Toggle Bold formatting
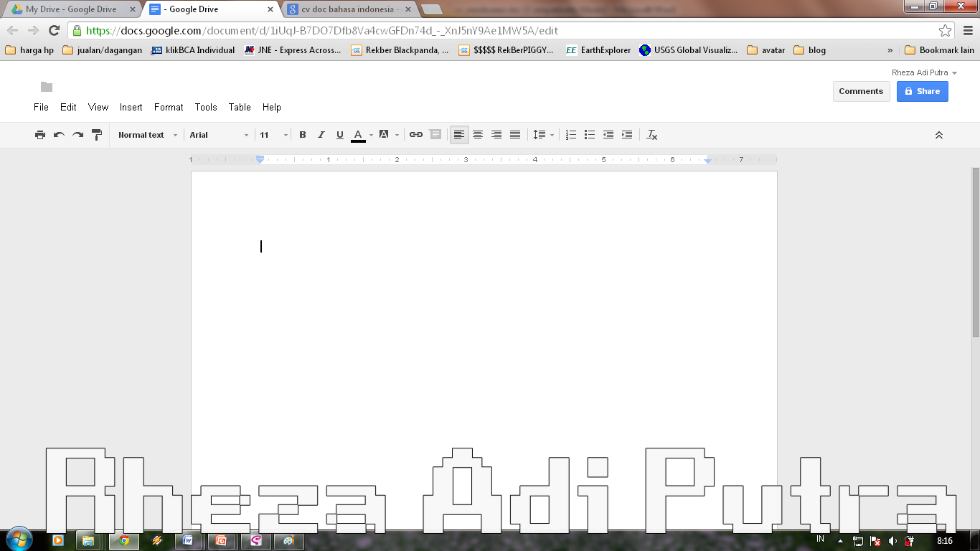980x551 pixels. [303, 135]
